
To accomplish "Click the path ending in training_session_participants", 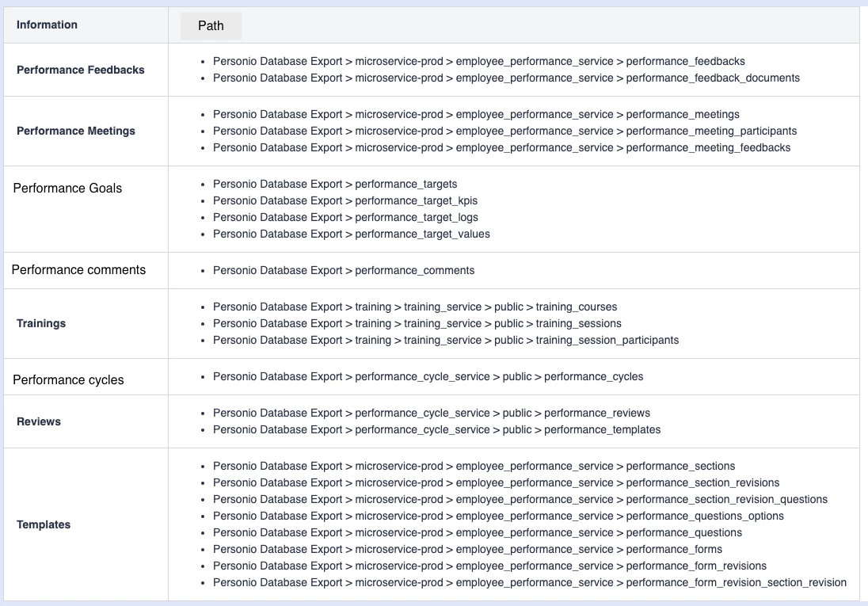I will 446,341.
